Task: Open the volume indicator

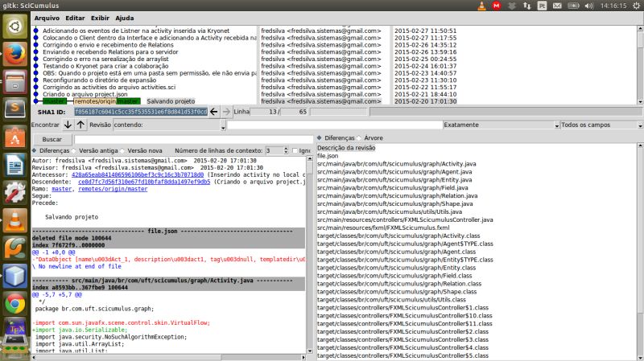Action: (589, 6)
